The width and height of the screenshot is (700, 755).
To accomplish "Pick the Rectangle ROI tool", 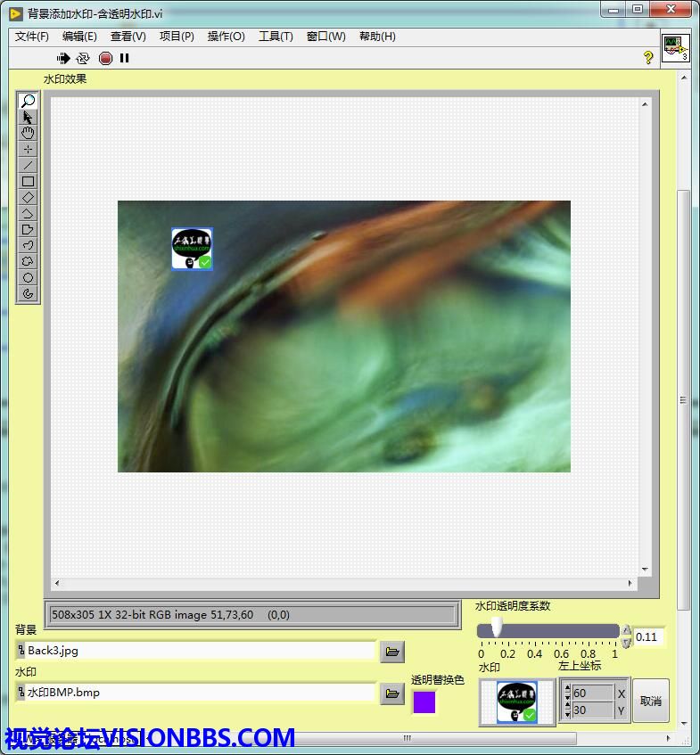I will [28, 181].
